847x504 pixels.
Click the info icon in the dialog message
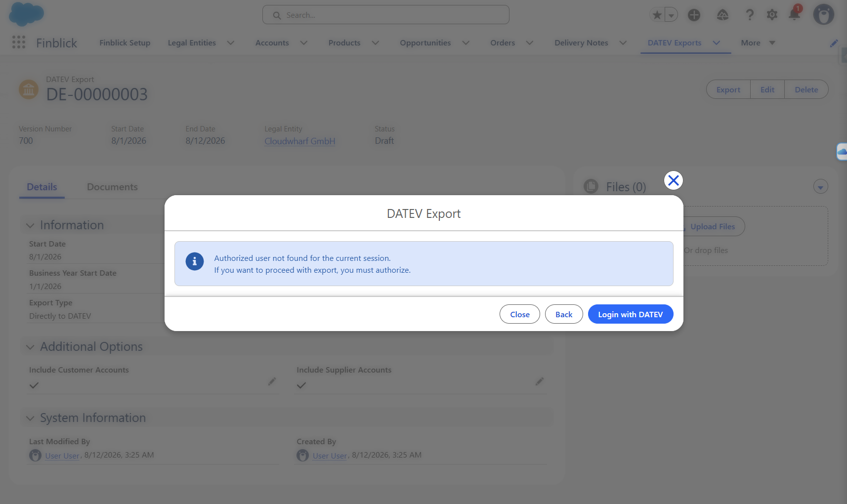[x=195, y=261]
